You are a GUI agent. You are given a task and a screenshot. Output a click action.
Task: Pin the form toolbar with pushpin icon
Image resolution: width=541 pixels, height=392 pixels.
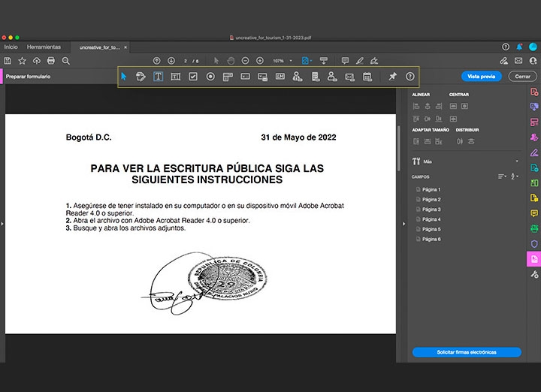[x=392, y=77]
